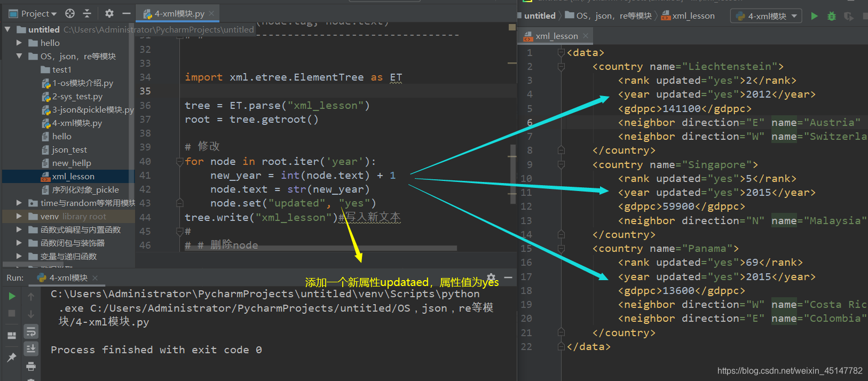Collapse all in Project panel toolbar
The width and height of the screenshot is (868, 381).
(87, 13)
